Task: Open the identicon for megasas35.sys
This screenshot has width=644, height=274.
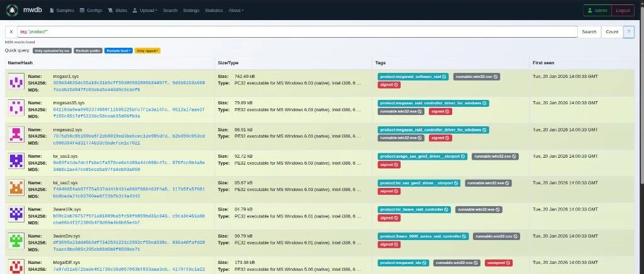Action: [x=16, y=108]
